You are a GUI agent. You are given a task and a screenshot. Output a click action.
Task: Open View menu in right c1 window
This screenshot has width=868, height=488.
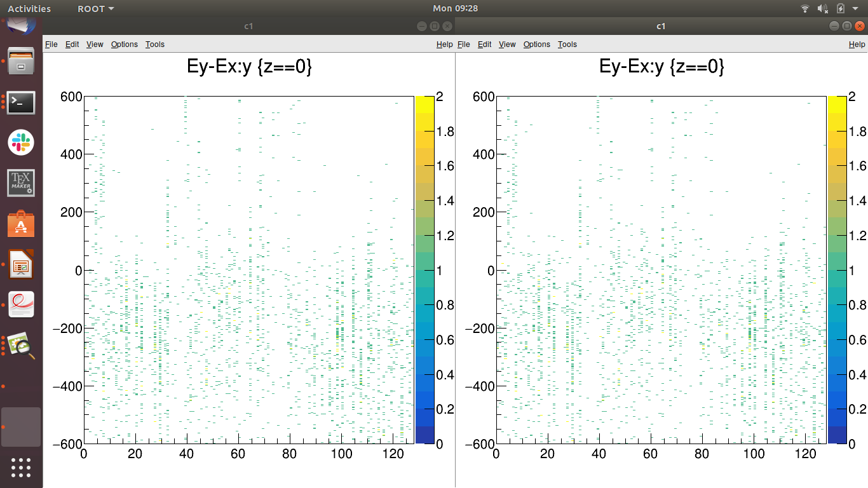click(x=507, y=44)
